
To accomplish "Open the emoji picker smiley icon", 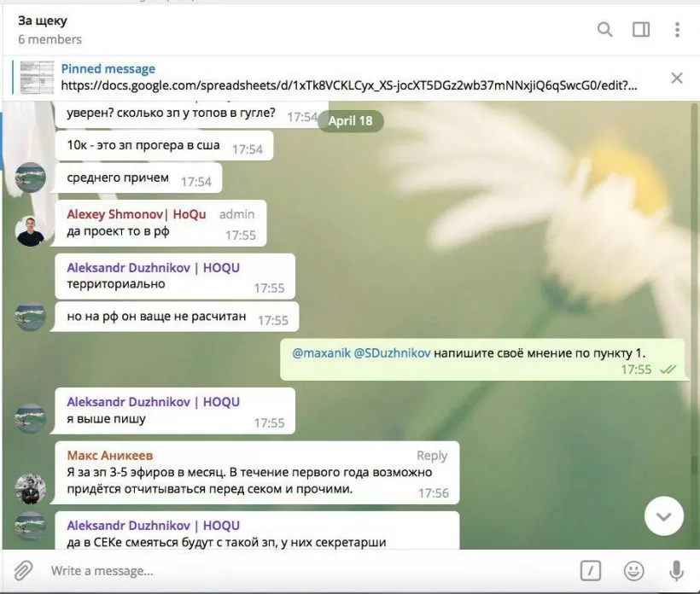I will coord(633,570).
